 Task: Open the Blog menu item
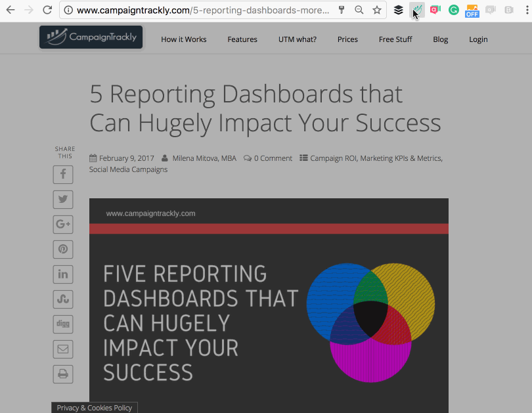[x=441, y=39]
